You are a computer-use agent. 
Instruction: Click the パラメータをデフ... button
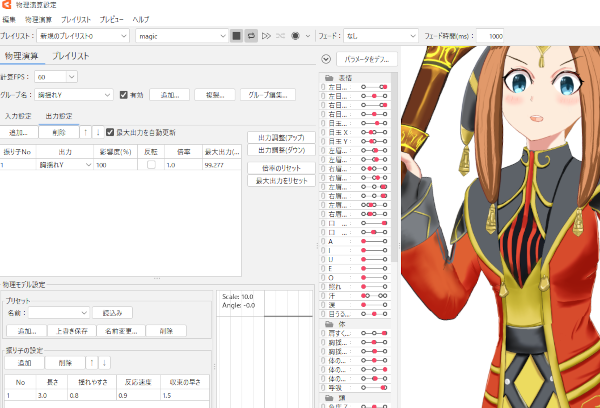click(367, 59)
